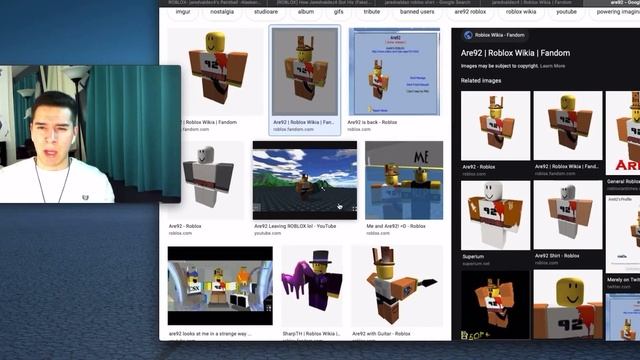The width and height of the screenshot is (640, 360).
Task: Filter by the youtube chip
Action: pyautogui.click(x=566, y=12)
